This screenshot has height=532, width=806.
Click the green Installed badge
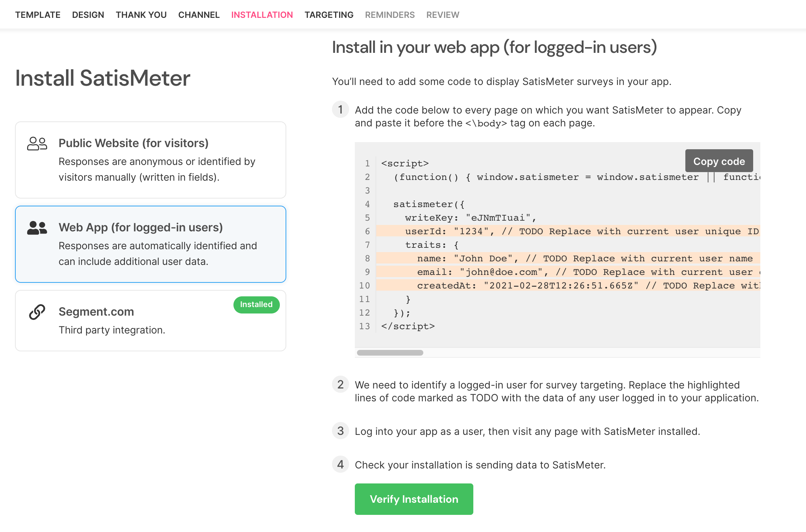click(256, 305)
